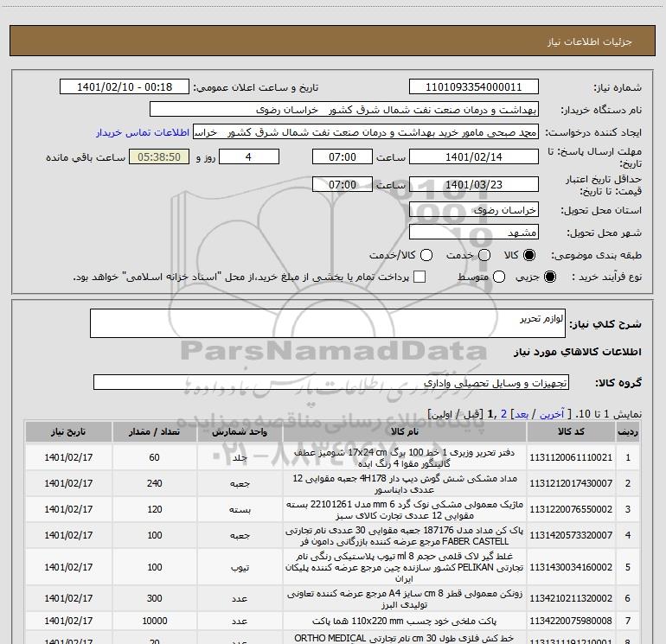Viewport: 666px width, 644px height.
Task: Toggle the اسناد خزانه اسلامی payment checkbox
Action: [419, 277]
